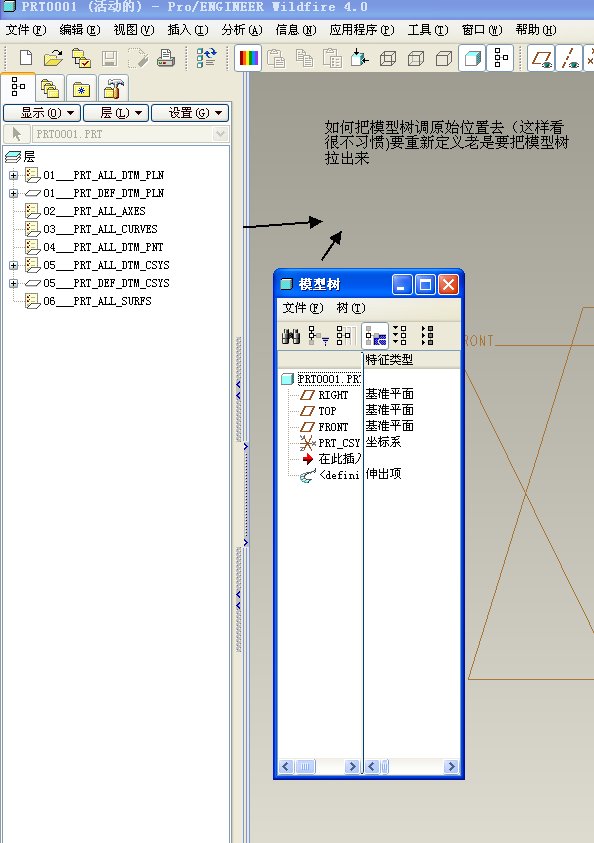Open the 插入(I) menu
Screen dimensions: 594x843
(x=188, y=30)
